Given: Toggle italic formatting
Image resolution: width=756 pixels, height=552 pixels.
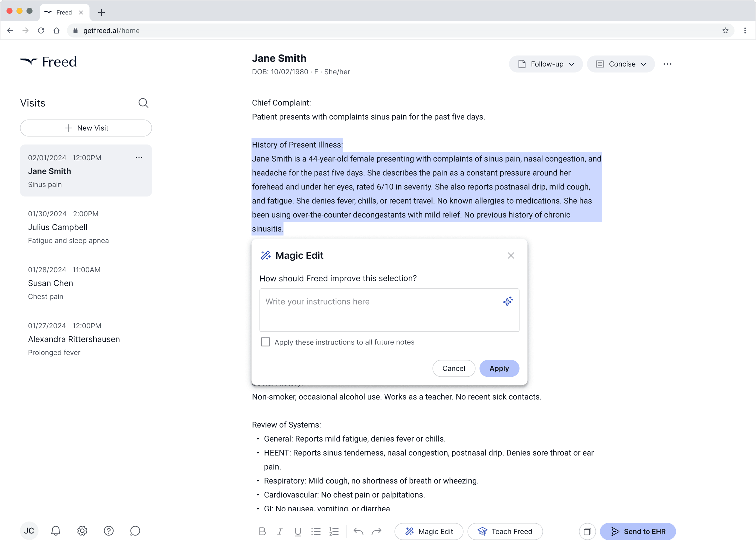Looking at the screenshot, I should pyautogui.click(x=280, y=531).
